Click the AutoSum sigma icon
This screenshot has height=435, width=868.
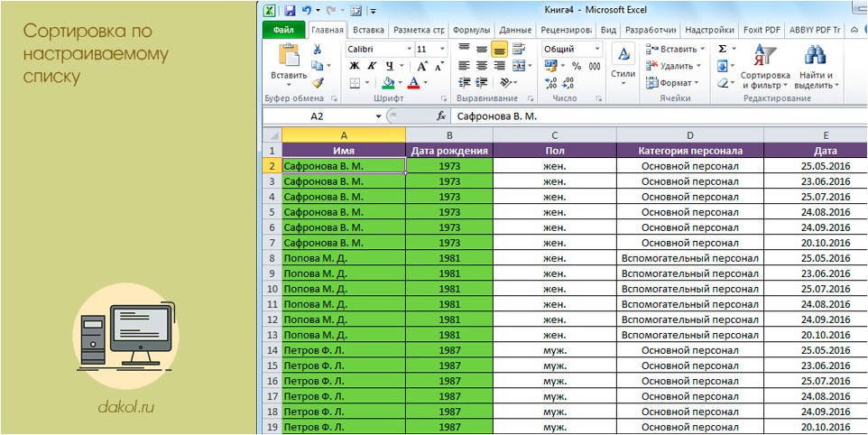tap(723, 49)
